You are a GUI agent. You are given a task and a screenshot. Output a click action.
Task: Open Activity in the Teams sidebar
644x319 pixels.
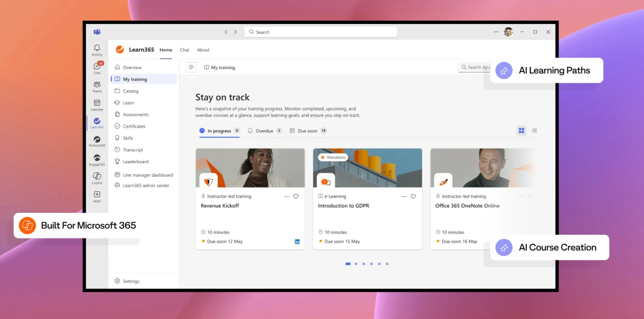click(97, 50)
